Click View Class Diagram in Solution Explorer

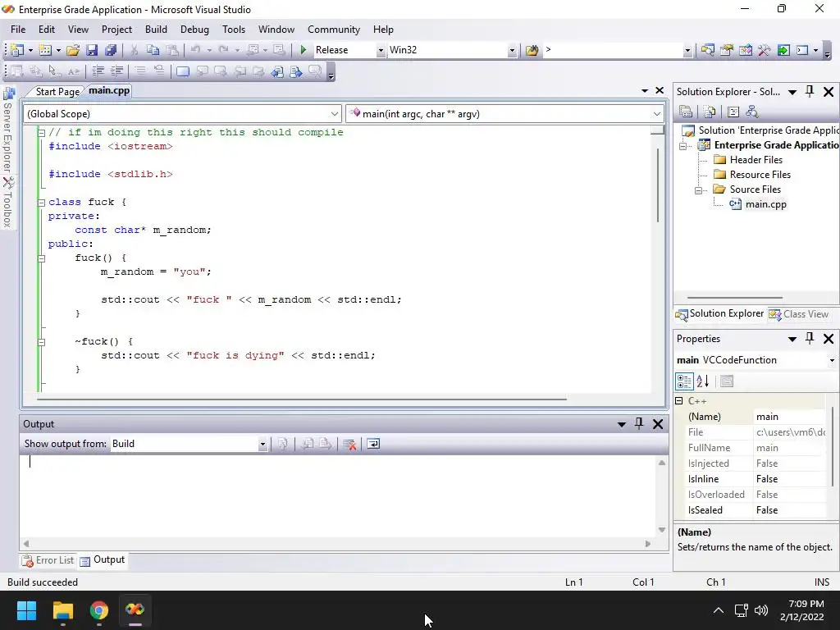[752, 112]
